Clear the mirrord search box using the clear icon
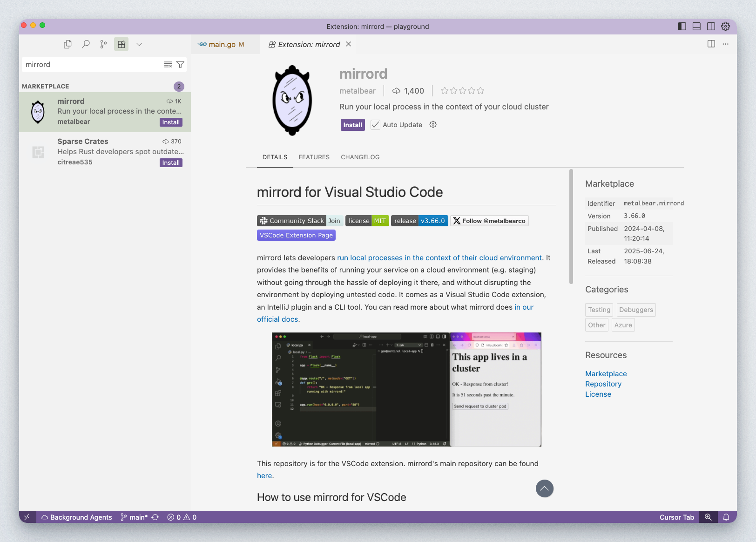 168,64
